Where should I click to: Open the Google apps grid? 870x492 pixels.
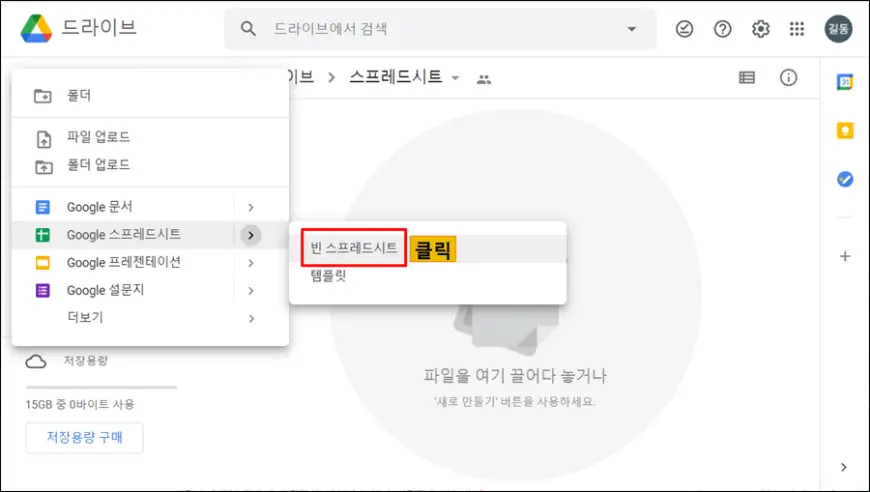(797, 29)
